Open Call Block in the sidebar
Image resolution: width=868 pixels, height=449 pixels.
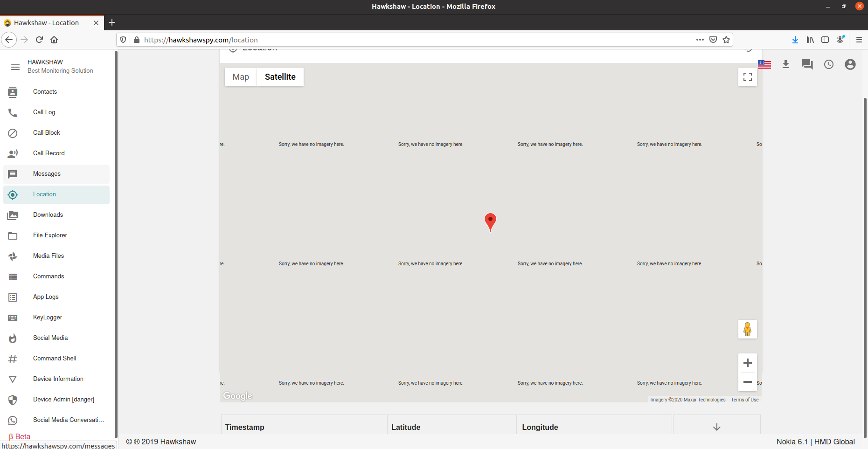coord(56,133)
